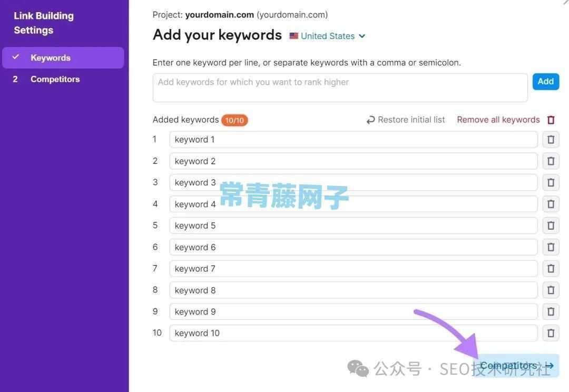Remove keyword 6 using trash icon
The image size is (569, 392).
tap(551, 247)
